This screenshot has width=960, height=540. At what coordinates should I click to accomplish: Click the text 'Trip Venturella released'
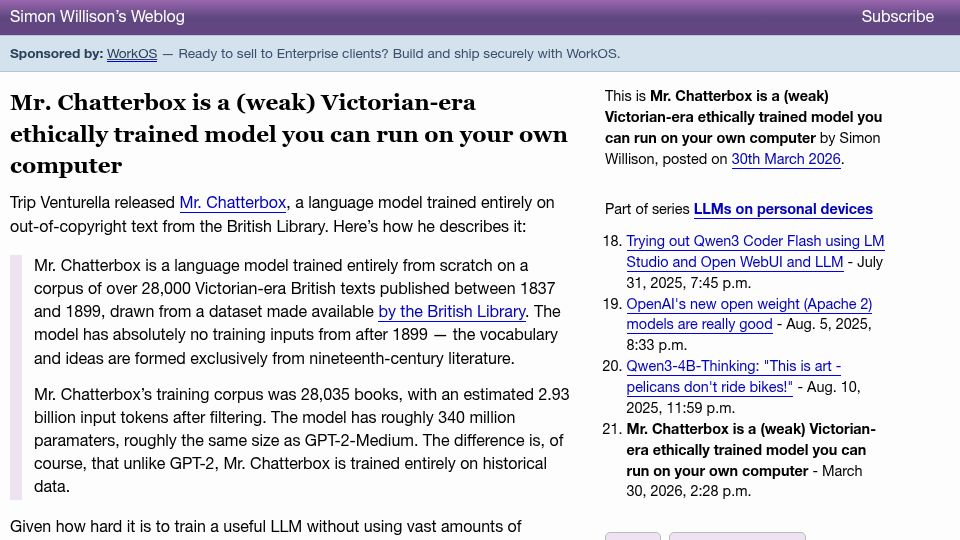coord(92,203)
